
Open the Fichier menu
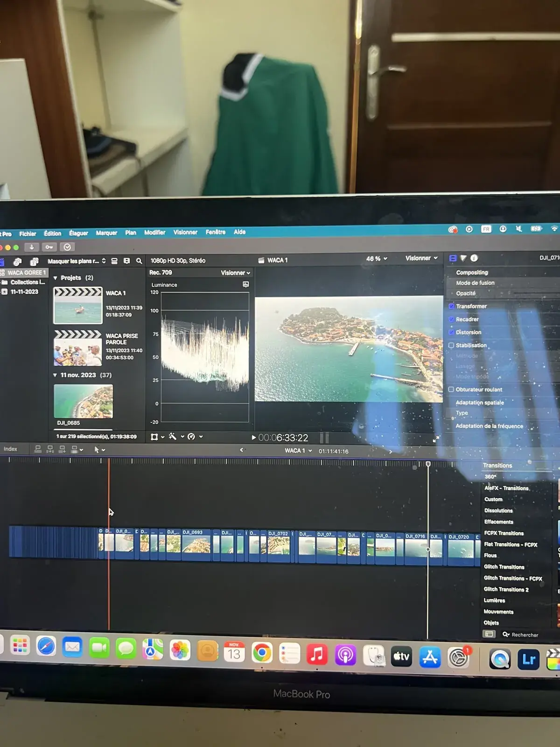point(28,234)
